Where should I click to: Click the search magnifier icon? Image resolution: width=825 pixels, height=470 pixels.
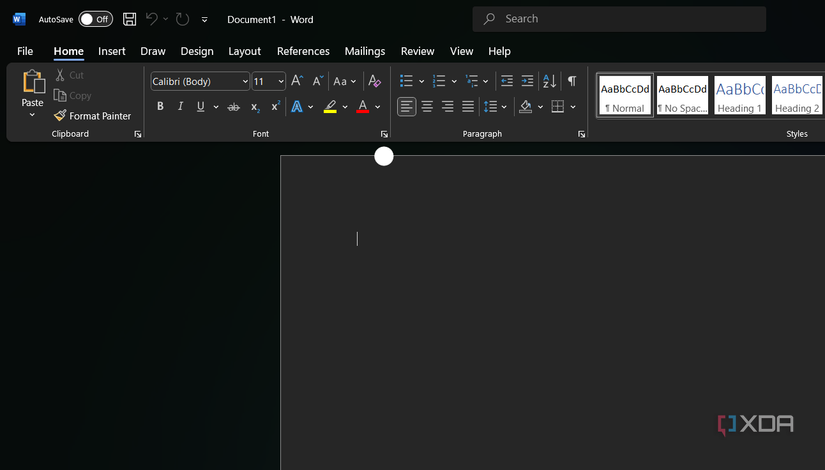point(489,19)
